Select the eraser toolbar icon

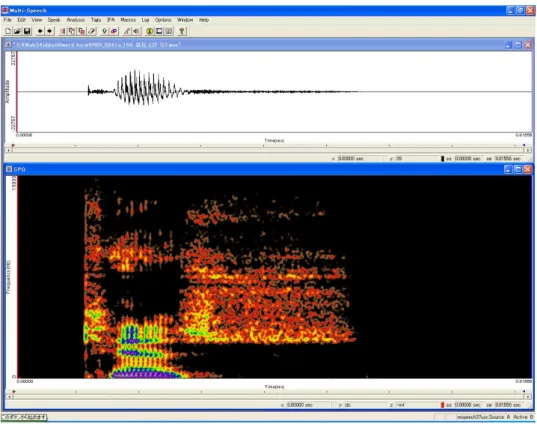click(x=91, y=31)
